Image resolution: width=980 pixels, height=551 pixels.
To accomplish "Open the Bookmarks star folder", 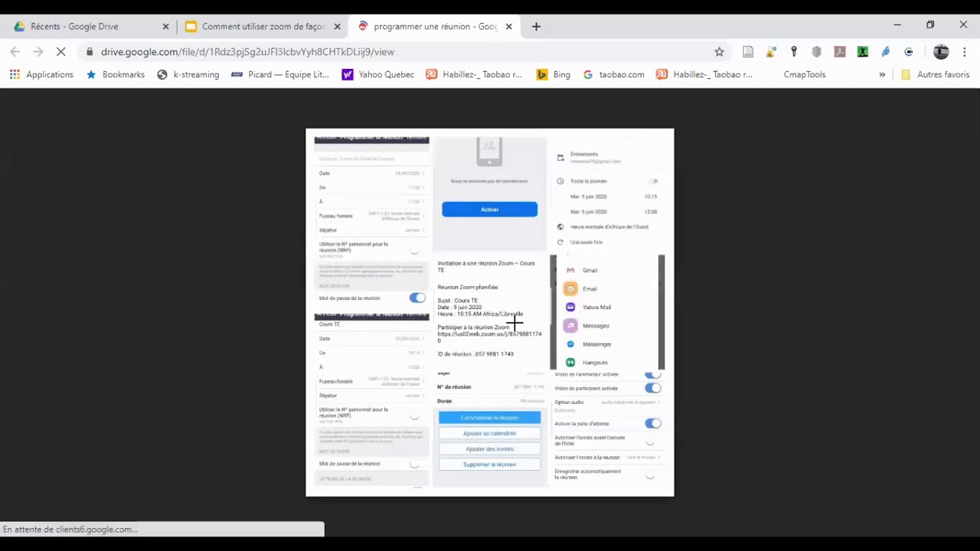I will pyautogui.click(x=116, y=74).
